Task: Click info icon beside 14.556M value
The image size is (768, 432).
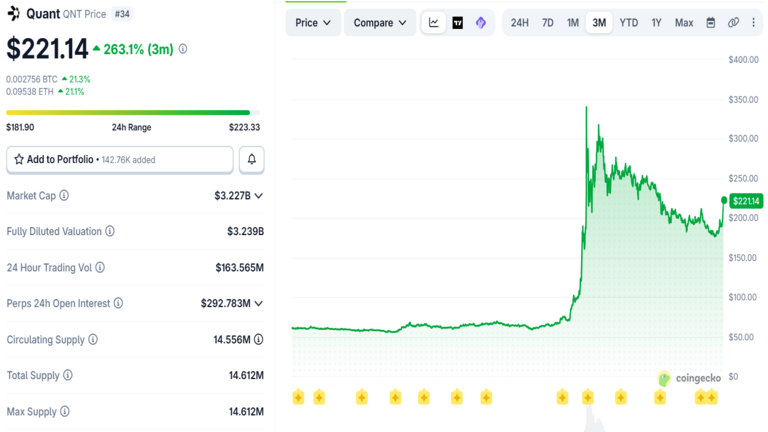Action: click(259, 339)
